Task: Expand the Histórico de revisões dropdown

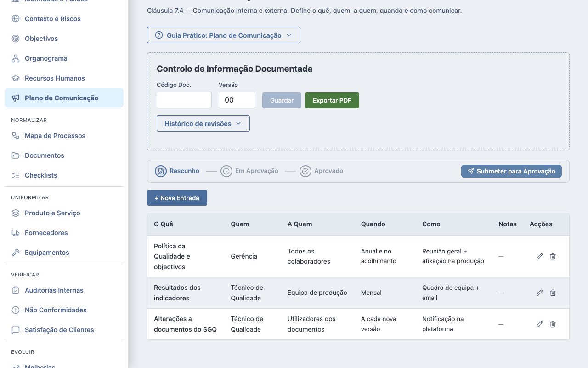Action: coord(203,123)
